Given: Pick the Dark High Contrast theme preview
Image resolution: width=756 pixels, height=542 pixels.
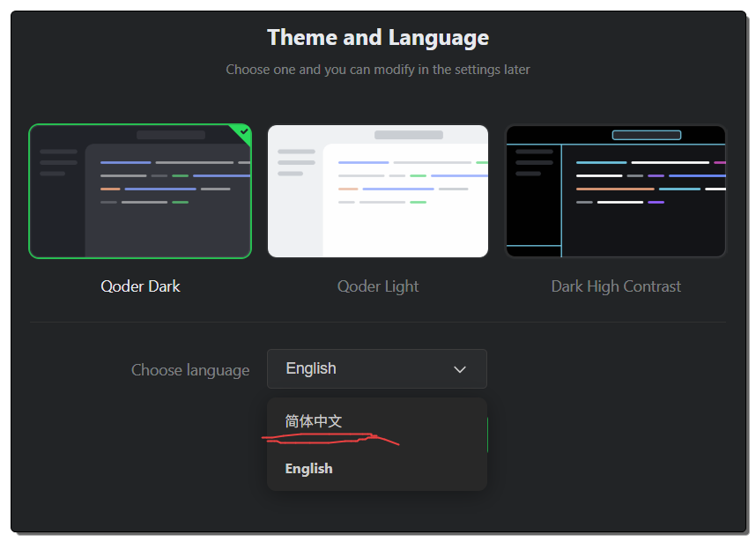Looking at the screenshot, I should (x=616, y=191).
